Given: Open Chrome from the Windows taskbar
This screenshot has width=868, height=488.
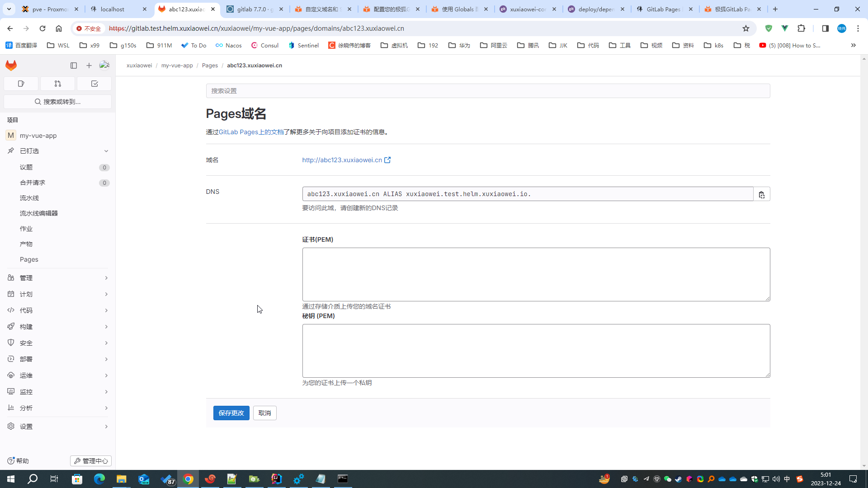Looking at the screenshot, I should pos(188,479).
